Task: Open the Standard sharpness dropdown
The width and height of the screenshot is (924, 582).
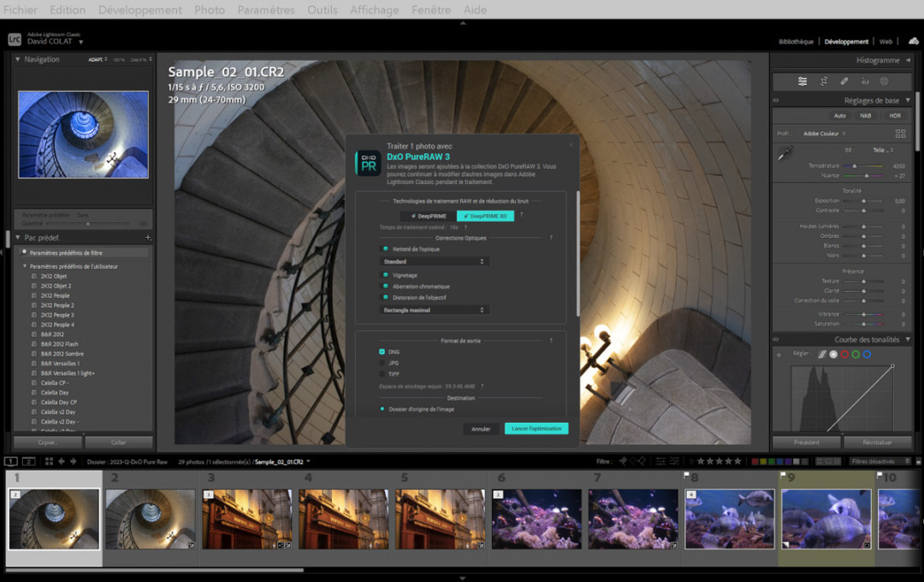Action: (434, 261)
